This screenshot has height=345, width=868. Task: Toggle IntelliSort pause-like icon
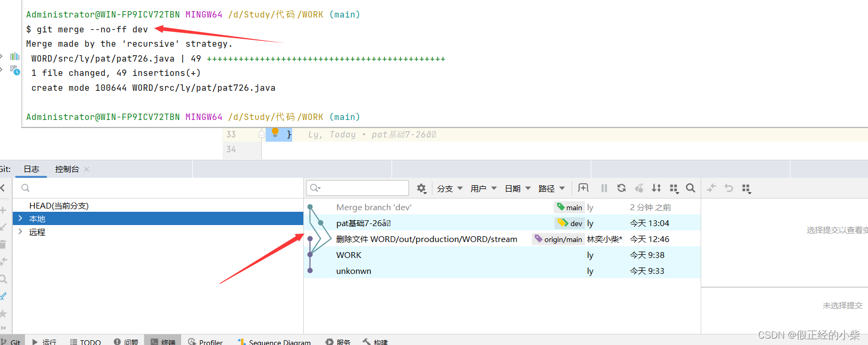pos(604,188)
